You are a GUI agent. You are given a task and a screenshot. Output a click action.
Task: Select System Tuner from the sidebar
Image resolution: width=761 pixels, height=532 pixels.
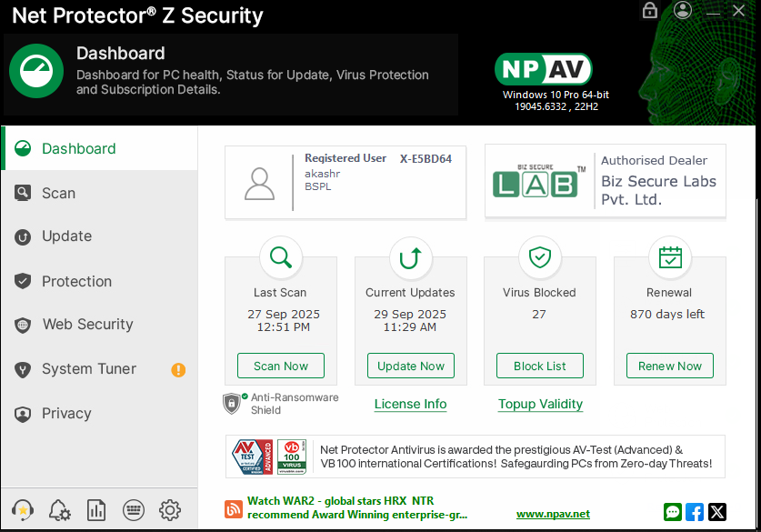click(88, 369)
